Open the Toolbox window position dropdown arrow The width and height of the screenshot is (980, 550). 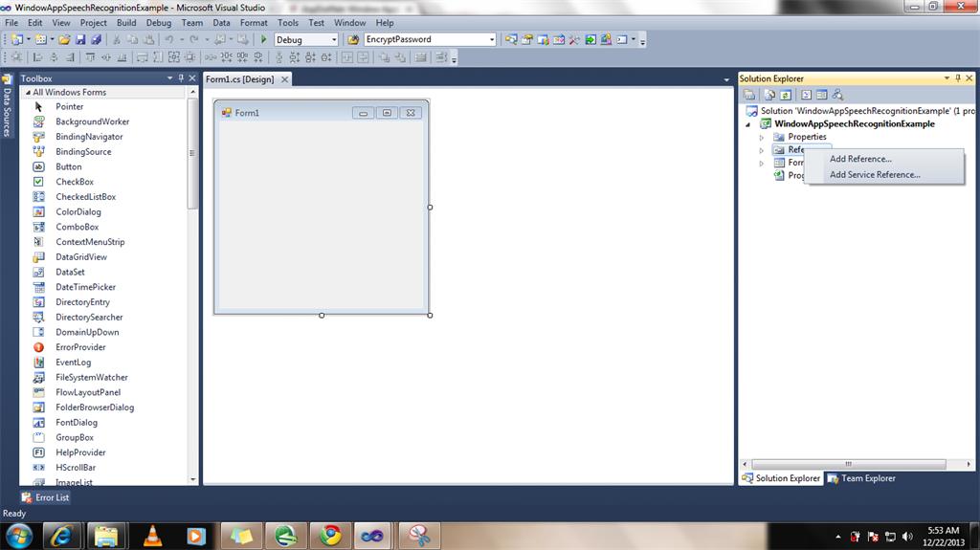click(x=169, y=78)
